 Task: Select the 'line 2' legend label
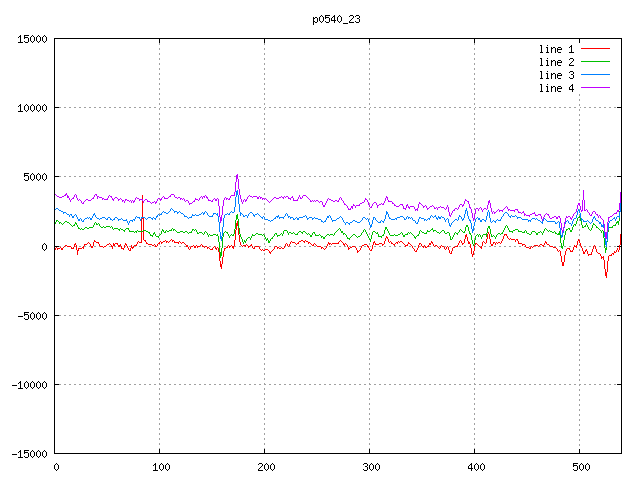click(x=556, y=62)
